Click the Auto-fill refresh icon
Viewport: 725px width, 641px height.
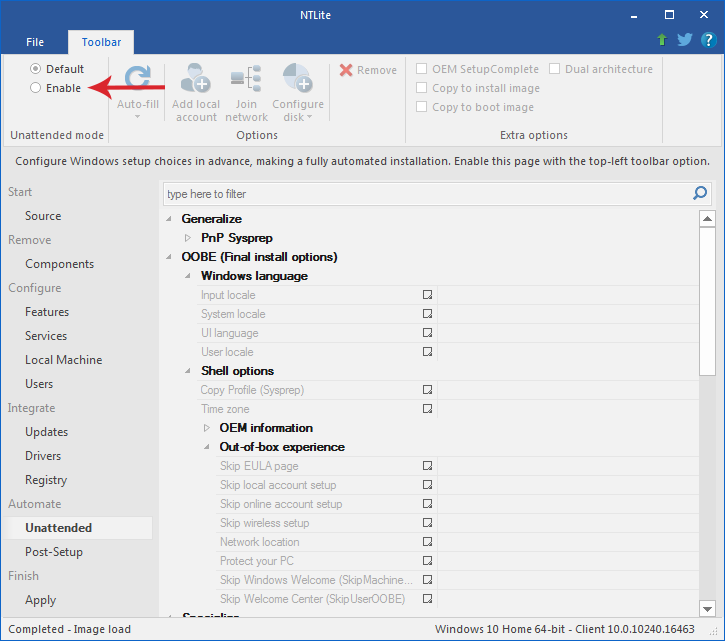click(138, 78)
